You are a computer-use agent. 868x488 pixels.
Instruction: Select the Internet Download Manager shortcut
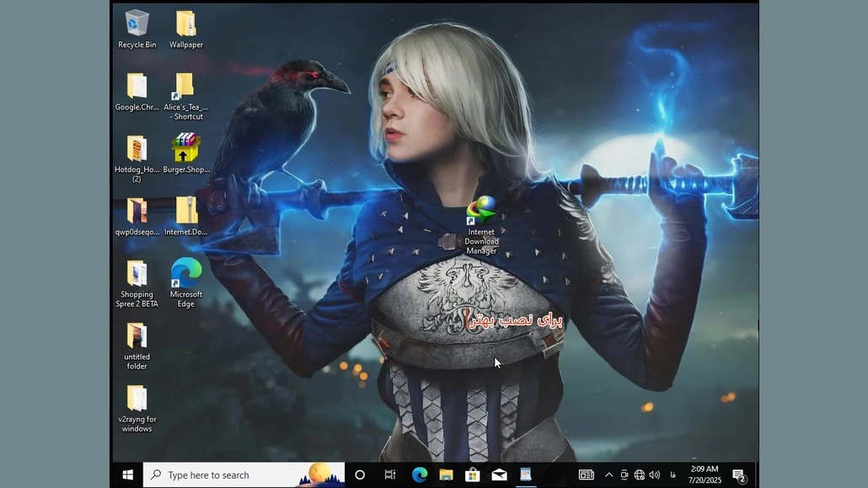(481, 225)
